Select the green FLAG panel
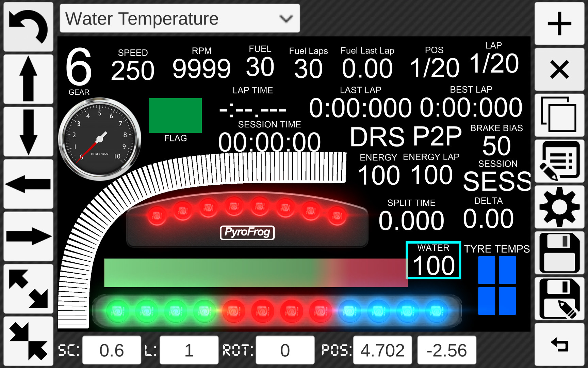The image size is (588, 368). coord(175,116)
